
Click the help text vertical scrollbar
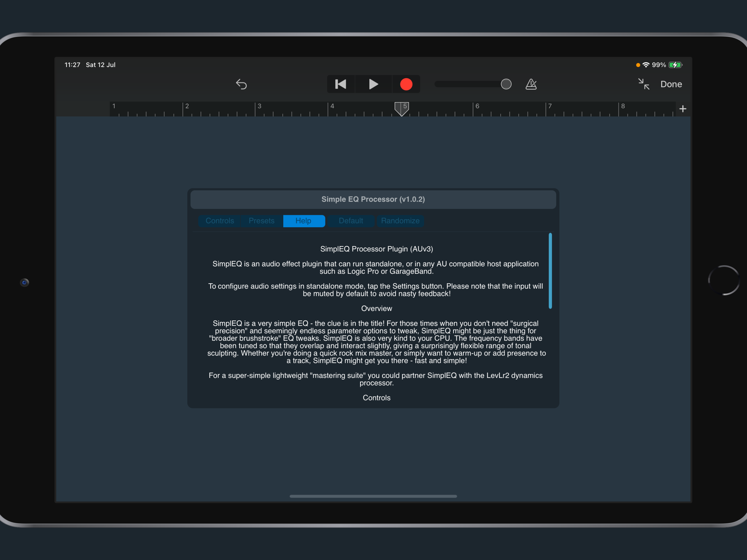coord(550,270)
